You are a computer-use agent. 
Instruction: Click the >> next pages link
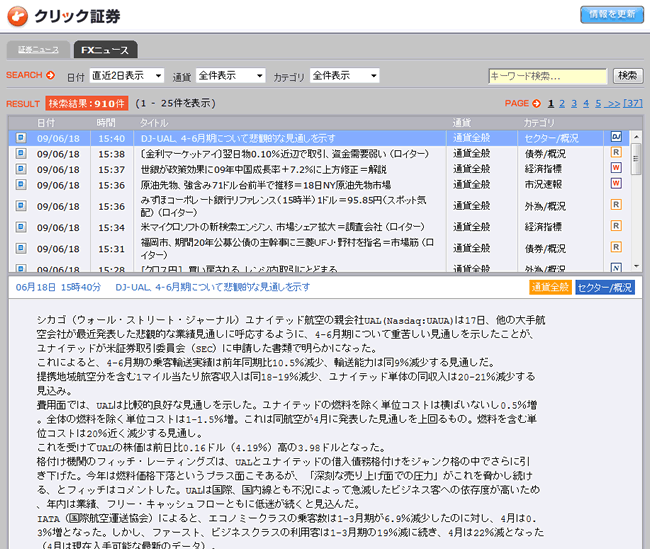[x=614, y=103]
